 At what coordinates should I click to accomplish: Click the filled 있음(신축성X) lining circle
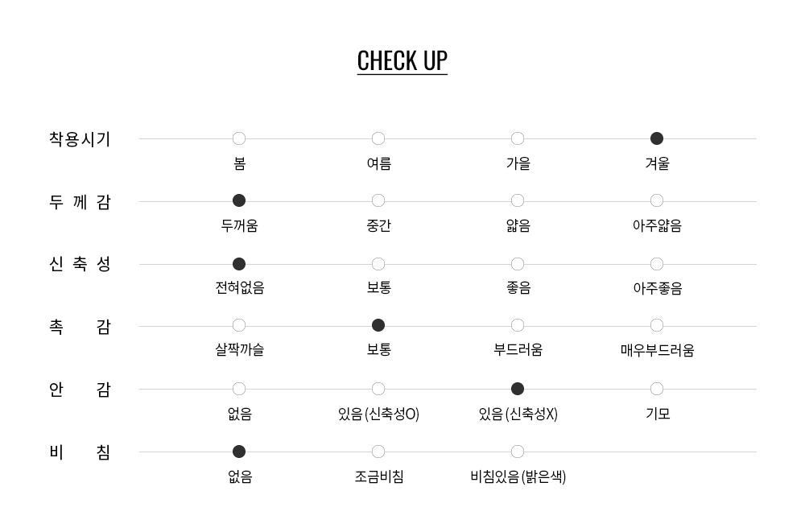click(518, 389)
